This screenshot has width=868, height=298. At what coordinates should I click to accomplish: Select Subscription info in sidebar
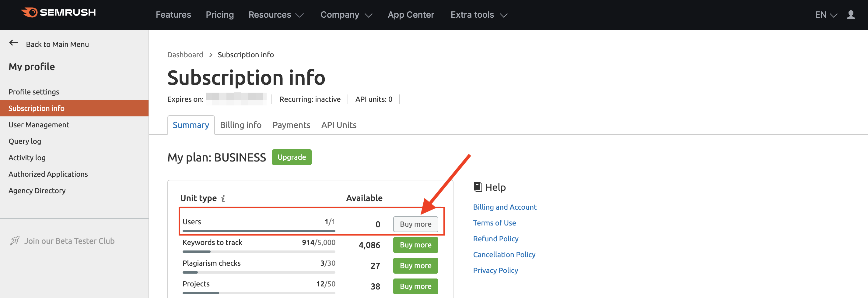pyautogui.click(x=74, y=108)
